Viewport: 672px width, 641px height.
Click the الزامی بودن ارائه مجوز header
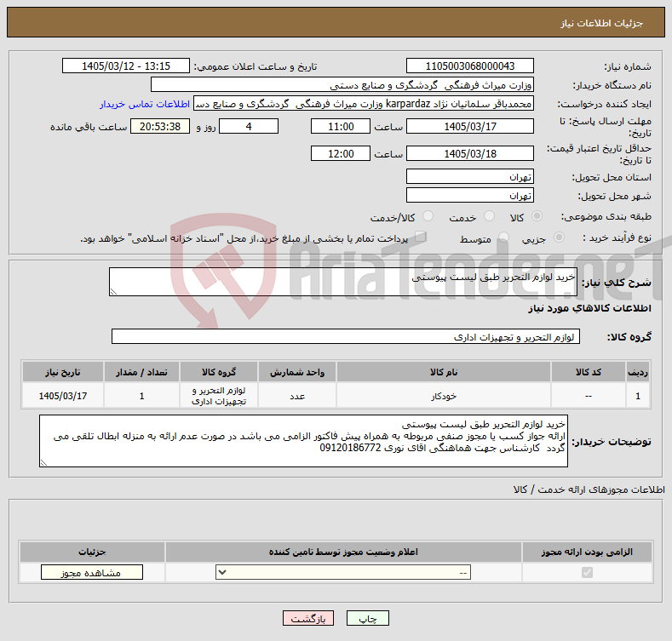587,552
